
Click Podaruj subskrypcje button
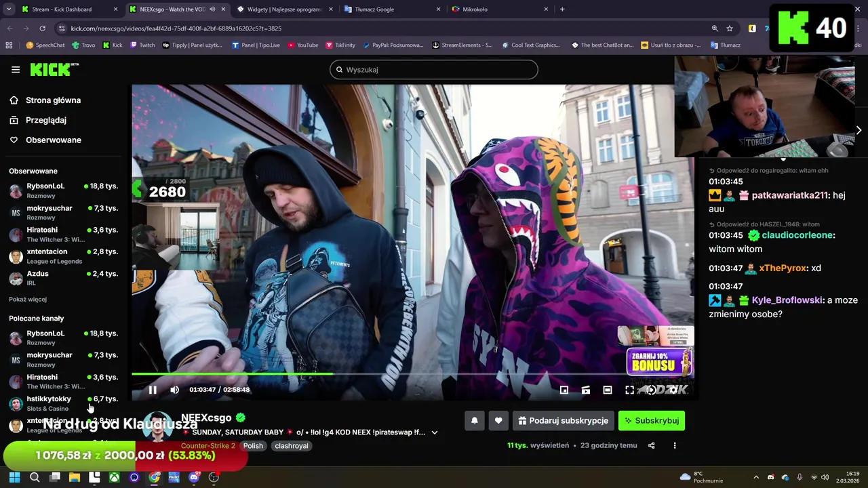[x=564, y=421]
